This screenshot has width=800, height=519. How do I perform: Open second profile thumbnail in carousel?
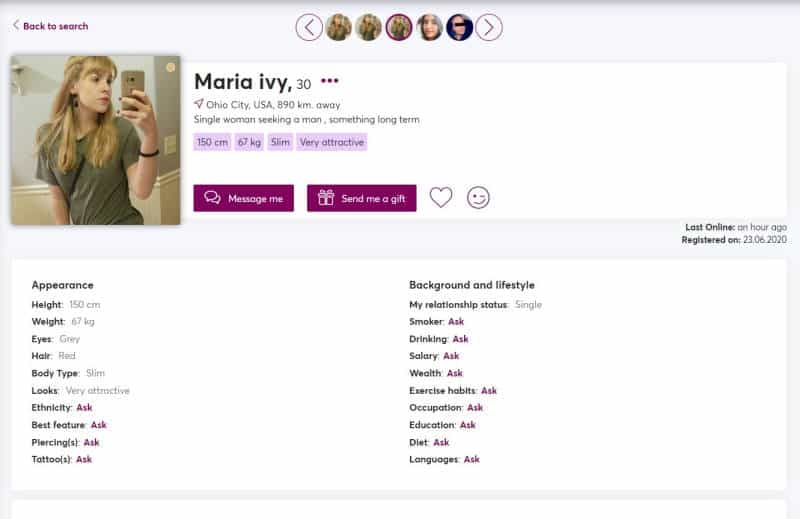tap(368, 28)
